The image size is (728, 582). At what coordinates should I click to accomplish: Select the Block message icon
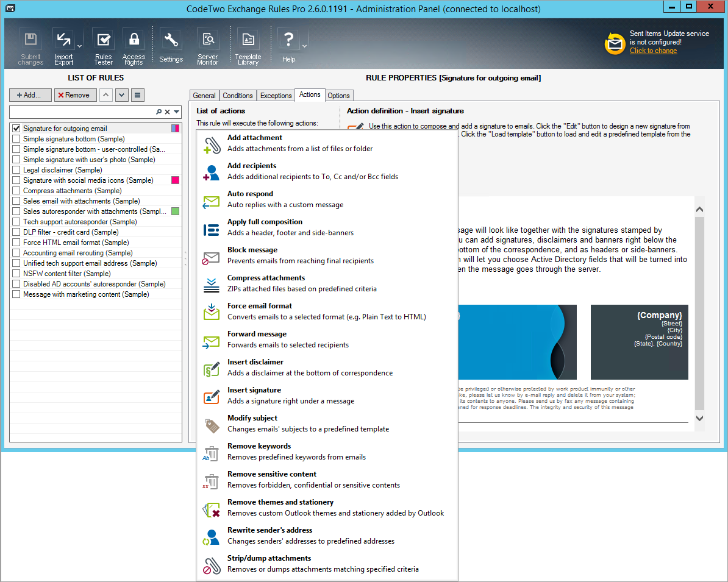point(212,257)
